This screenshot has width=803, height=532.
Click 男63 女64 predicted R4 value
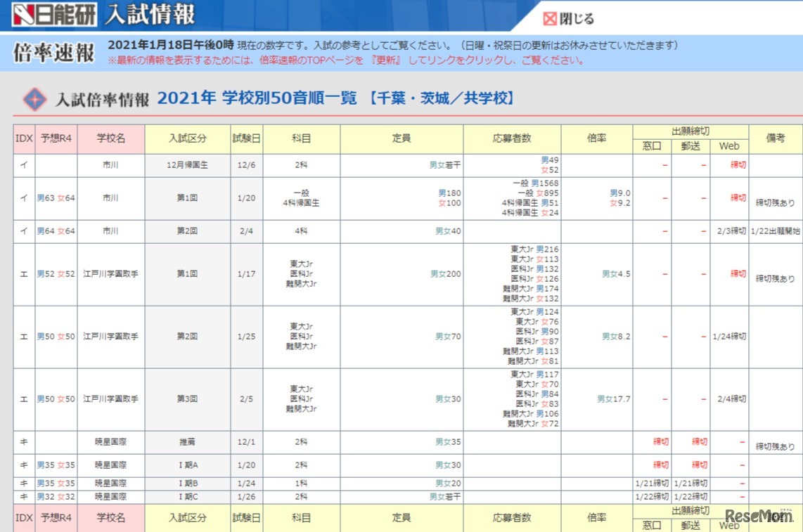click(x=56, y=197)
